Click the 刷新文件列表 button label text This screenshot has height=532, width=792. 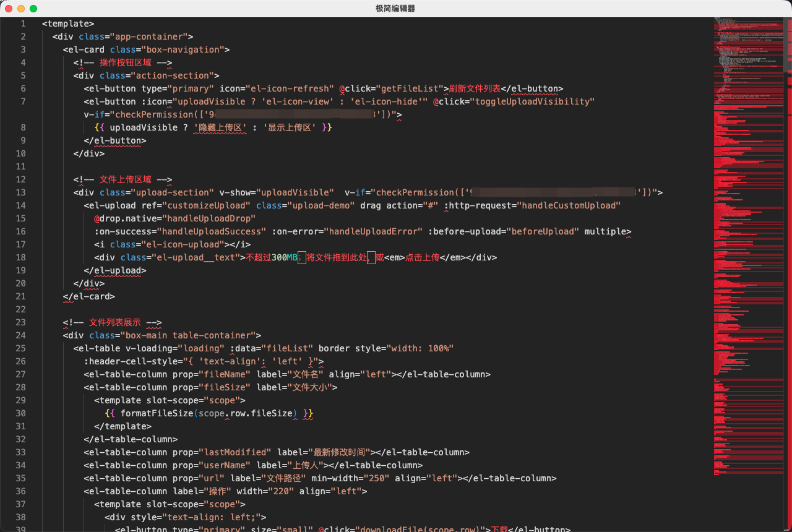click(475, 88)
